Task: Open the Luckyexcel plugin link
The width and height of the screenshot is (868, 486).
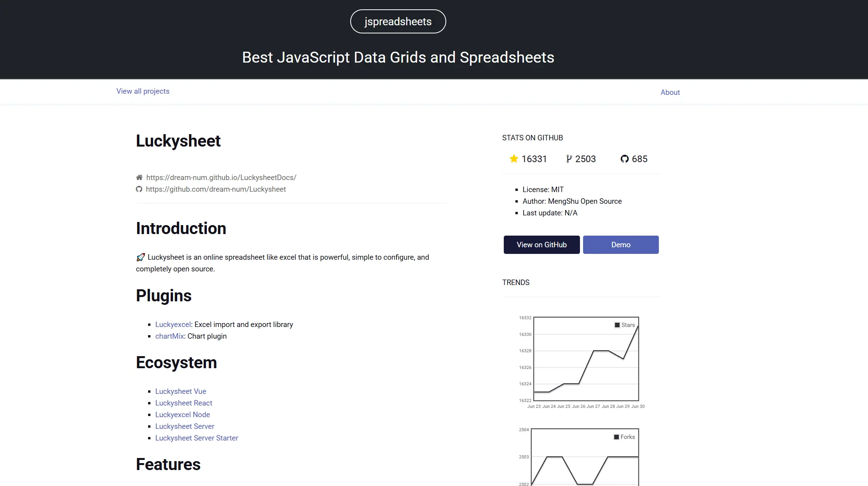Action: (173, 324)
